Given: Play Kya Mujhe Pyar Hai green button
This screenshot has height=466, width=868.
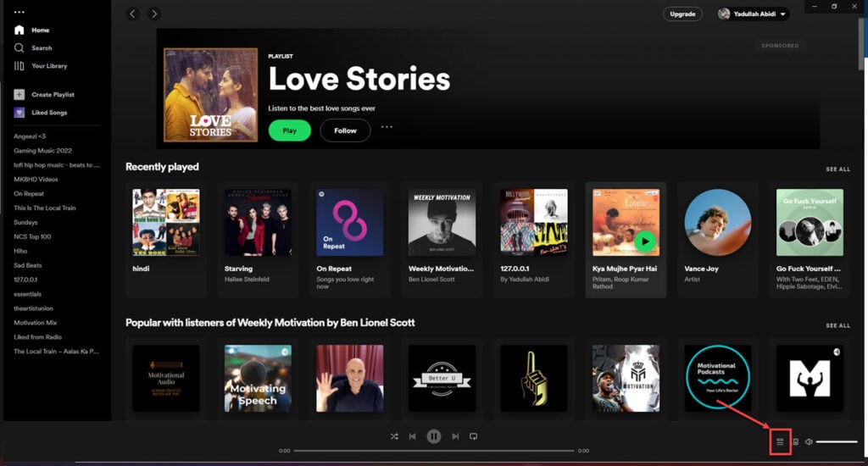Looking at the screenshot, I should tap(645, 241).
